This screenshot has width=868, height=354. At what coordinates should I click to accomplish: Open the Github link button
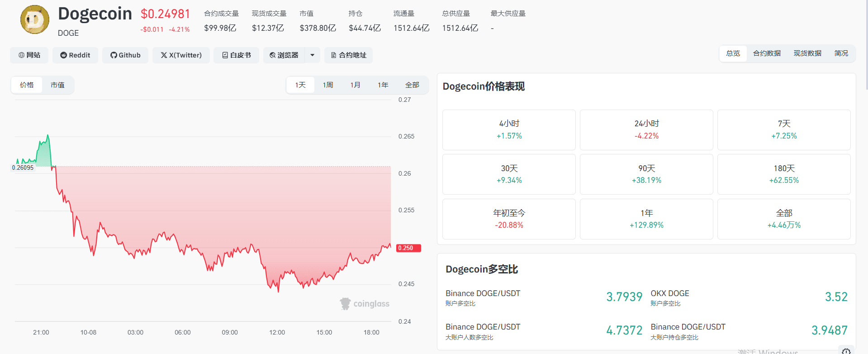pyautogui.click(x=125, y=55)
